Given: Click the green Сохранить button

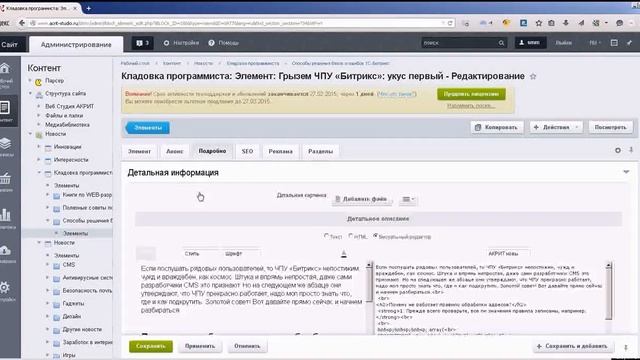Looking at the screenshot, I should 151,346.
